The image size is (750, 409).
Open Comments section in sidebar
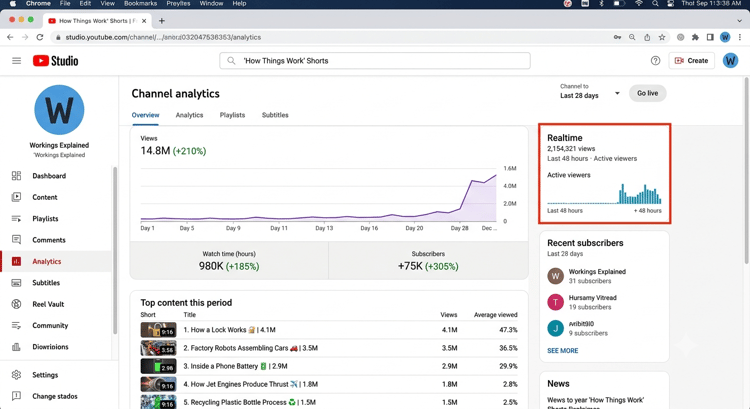48,240
